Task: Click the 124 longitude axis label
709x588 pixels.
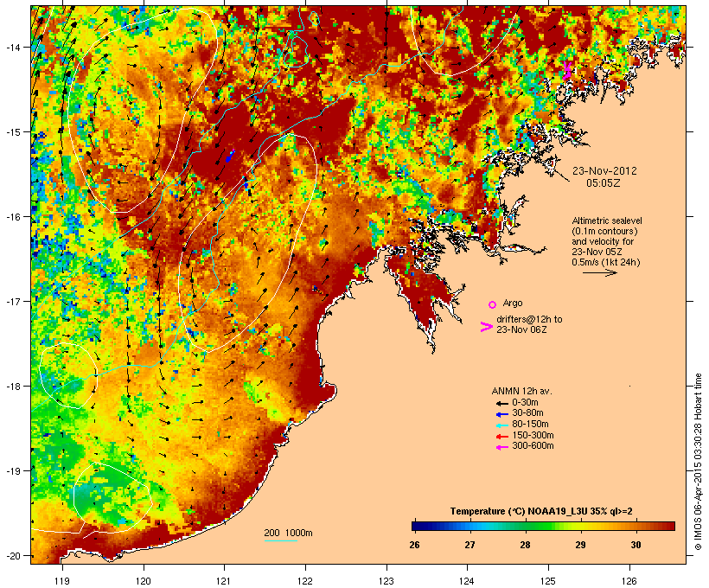Action: 467,581
